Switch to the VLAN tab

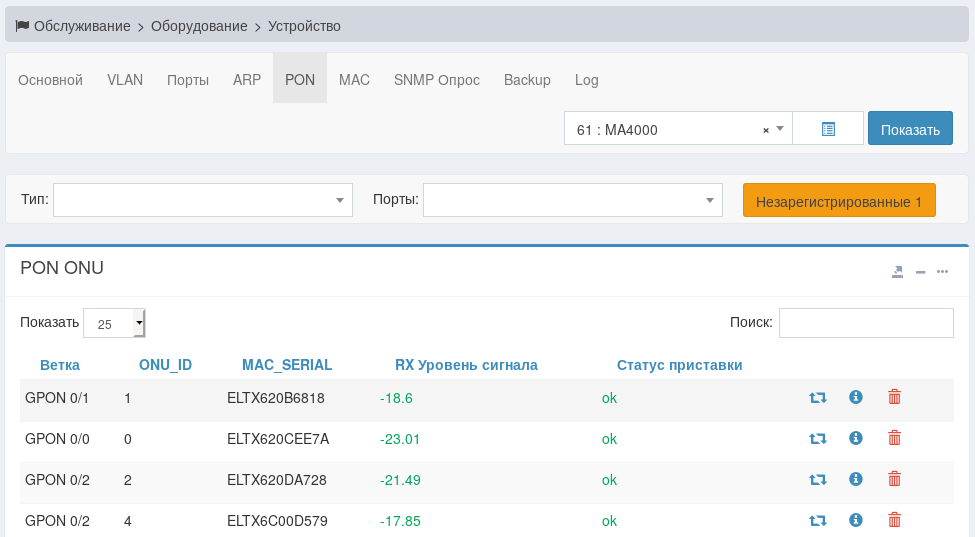(125, 80)
